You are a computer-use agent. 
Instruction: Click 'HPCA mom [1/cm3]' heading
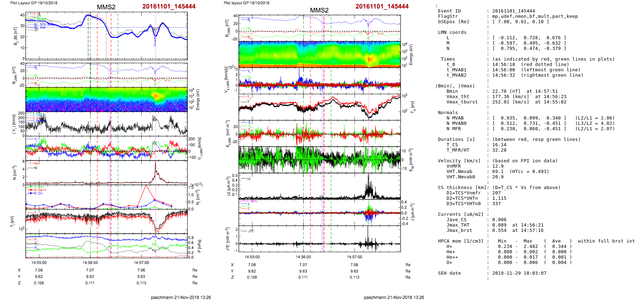pyautogui.click(x=461, y=241)
